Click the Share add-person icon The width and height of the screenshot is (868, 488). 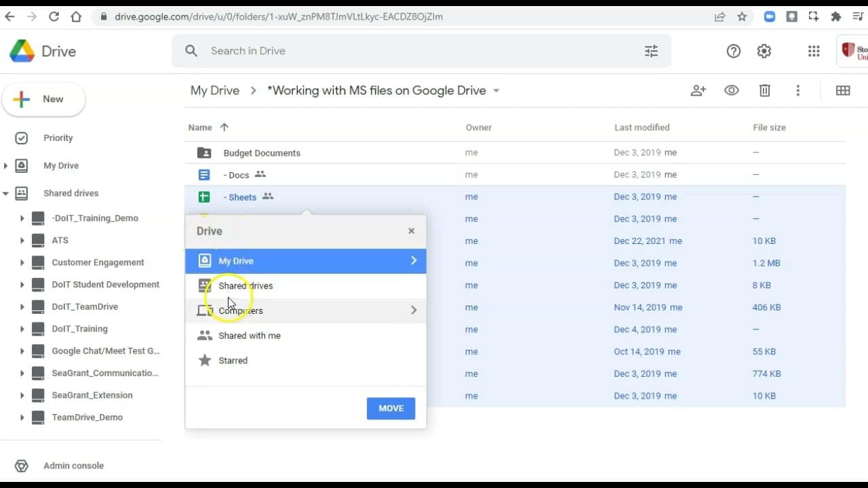point(698,90)
